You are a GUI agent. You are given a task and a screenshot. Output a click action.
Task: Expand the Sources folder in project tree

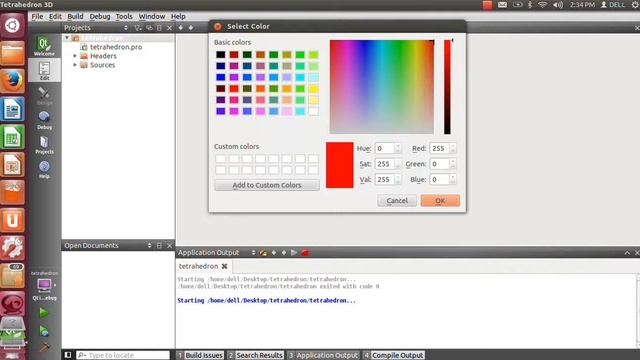(75, 65)
